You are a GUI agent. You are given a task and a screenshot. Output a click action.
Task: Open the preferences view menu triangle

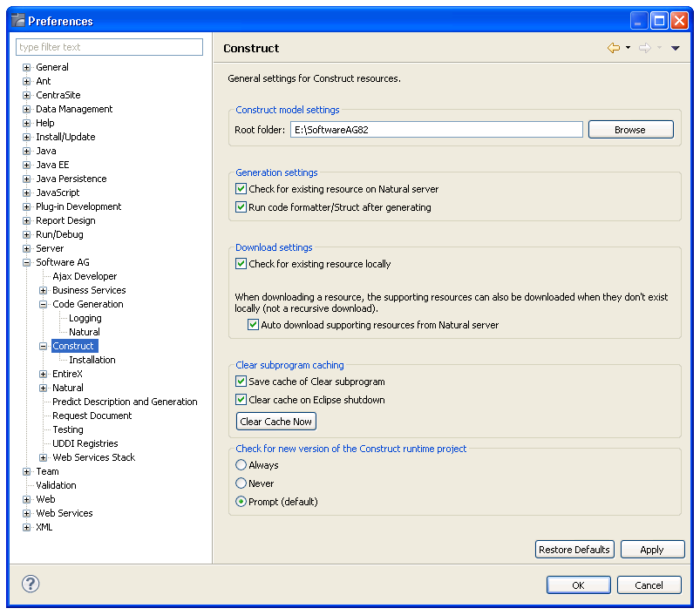click(676, 49)
